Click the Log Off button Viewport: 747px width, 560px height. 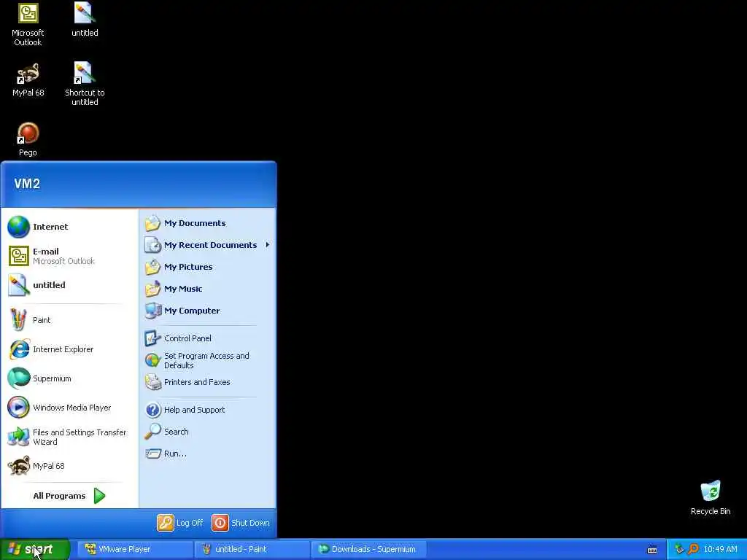pos(180,523)
